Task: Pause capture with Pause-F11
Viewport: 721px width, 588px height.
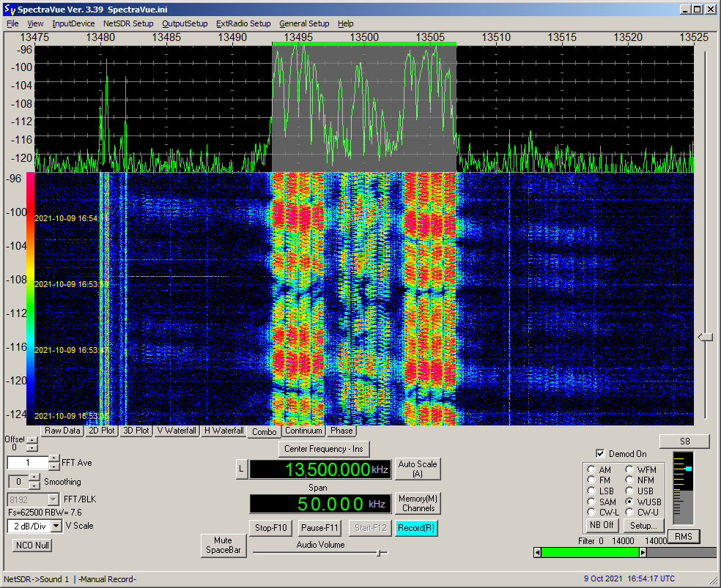Action: pos(319,528)
